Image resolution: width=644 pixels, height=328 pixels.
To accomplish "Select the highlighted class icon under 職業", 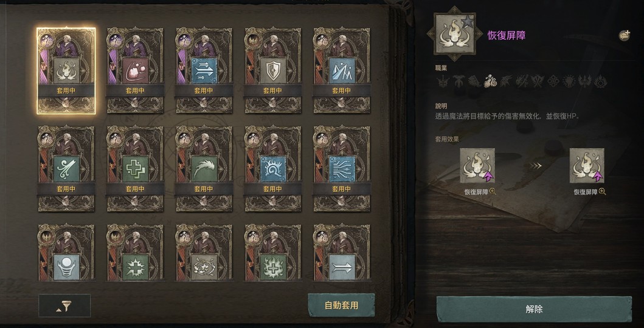I will [490, 81].
